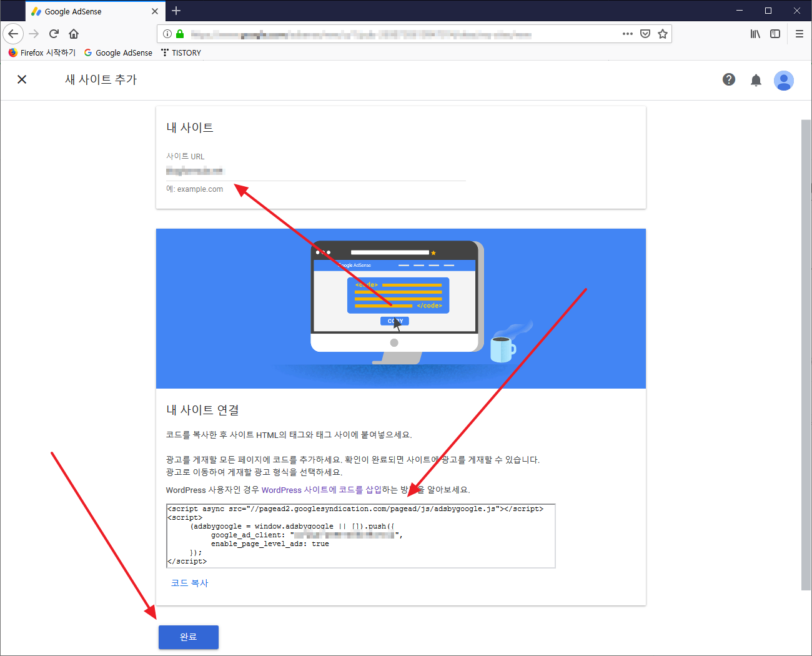This screenshot has height=656, width=812.
Task: Open page actions three-dot menu
Action: coord(628,34)
